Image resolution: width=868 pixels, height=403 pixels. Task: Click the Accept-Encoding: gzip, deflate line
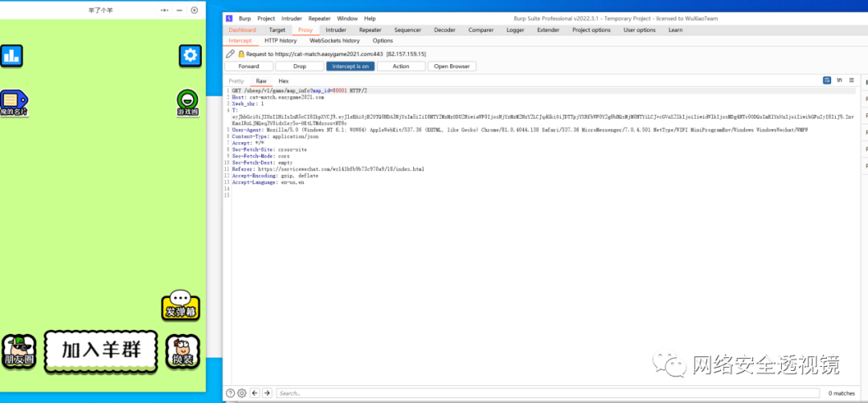(x=275, y=175)
